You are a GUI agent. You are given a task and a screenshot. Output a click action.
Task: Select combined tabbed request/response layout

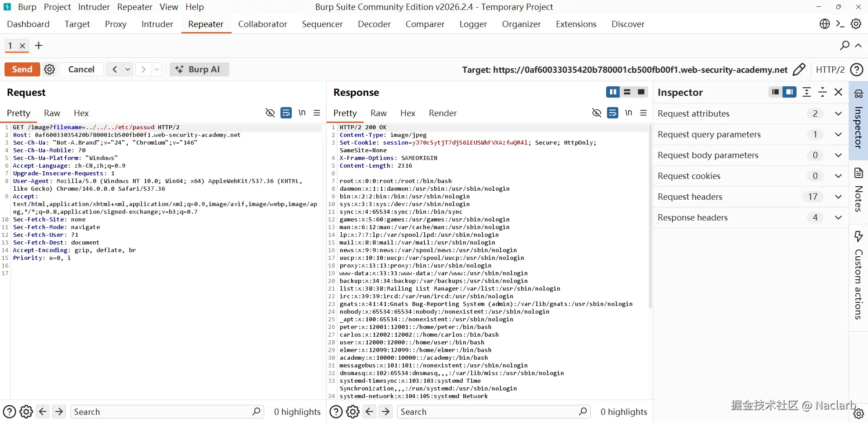click(x=641, y=92)
